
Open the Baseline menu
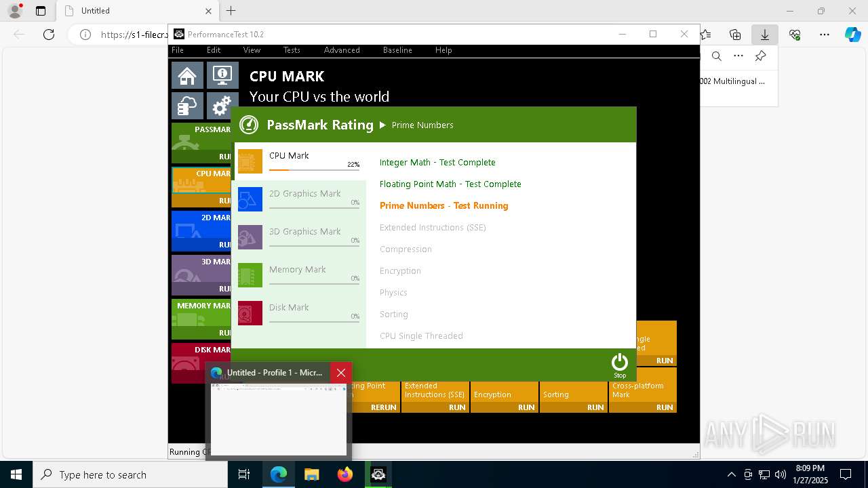point(397,50)
